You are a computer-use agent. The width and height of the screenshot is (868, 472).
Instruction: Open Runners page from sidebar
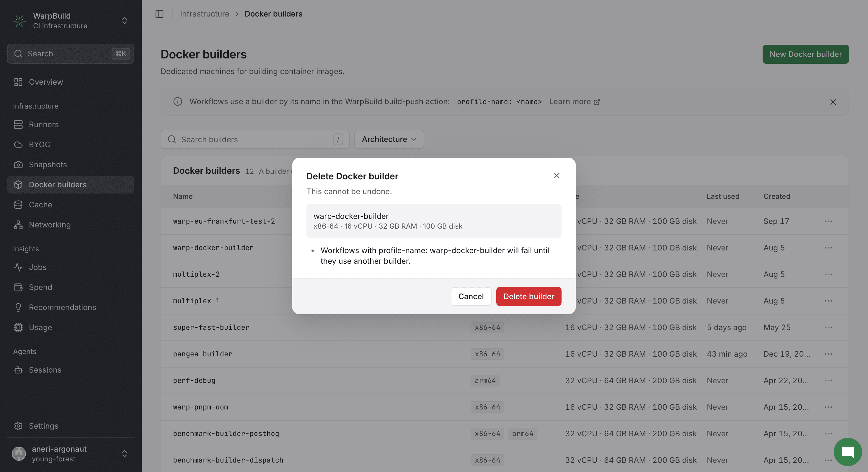pos(71,124)
